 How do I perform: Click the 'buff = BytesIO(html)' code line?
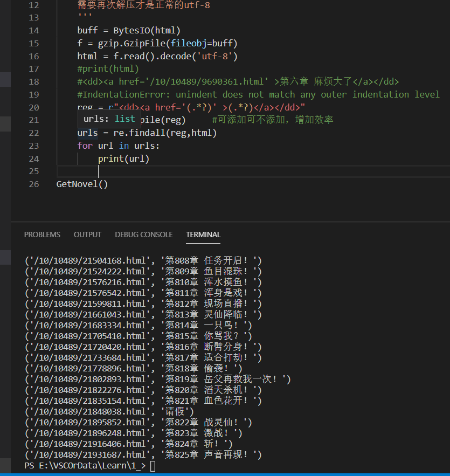pos(129,30)
